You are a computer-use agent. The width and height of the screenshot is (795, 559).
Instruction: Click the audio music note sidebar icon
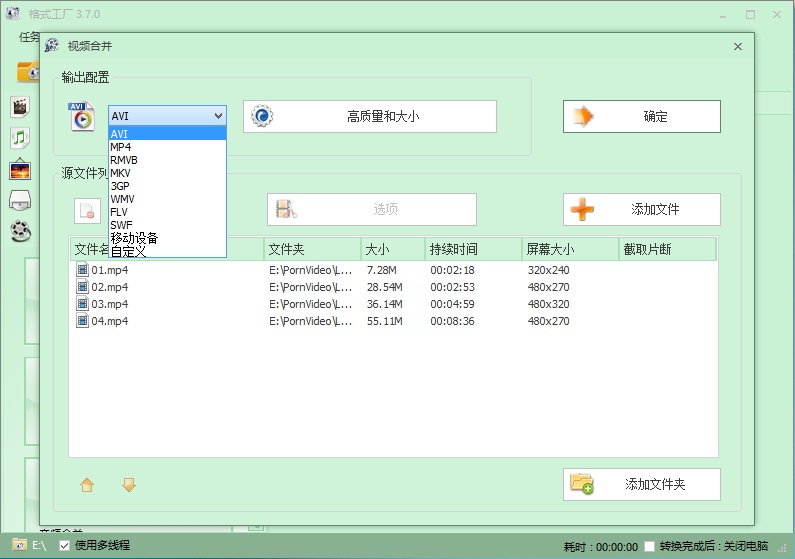(19, 137)
